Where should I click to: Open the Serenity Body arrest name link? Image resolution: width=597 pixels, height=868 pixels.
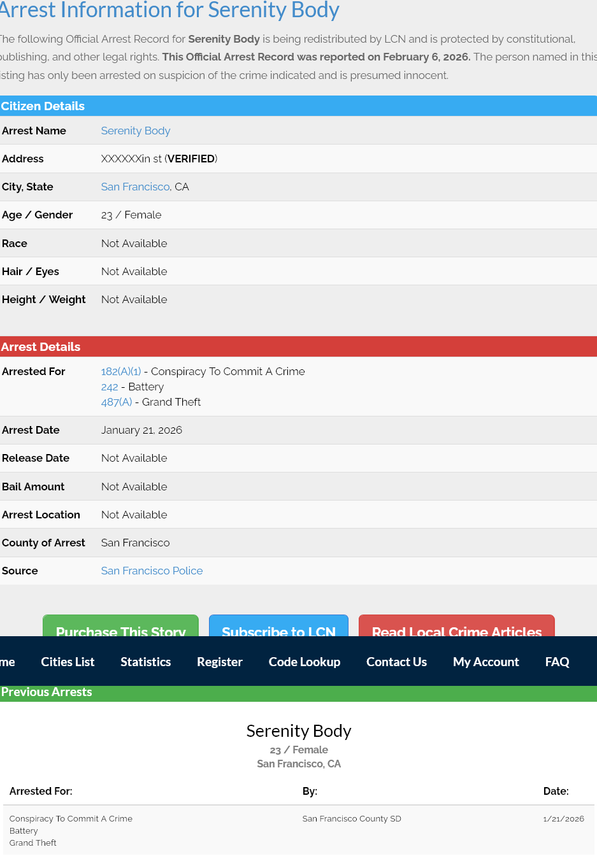coord(135,131)
